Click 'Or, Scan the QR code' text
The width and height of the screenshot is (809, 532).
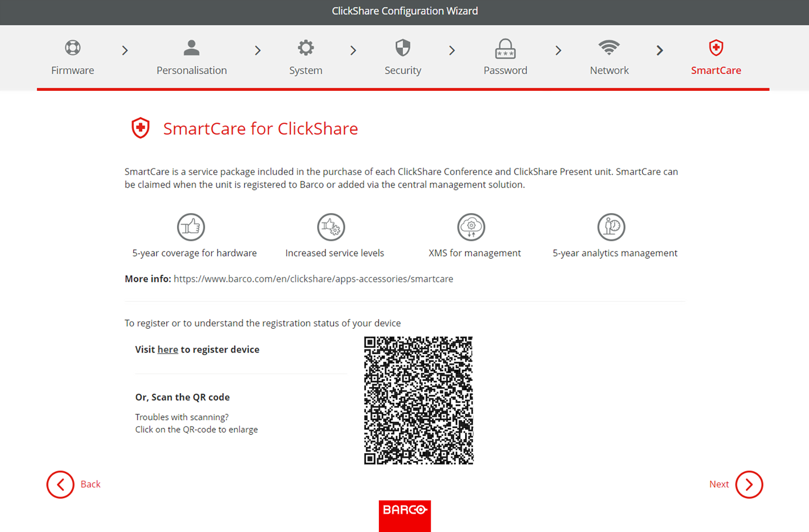182,397
